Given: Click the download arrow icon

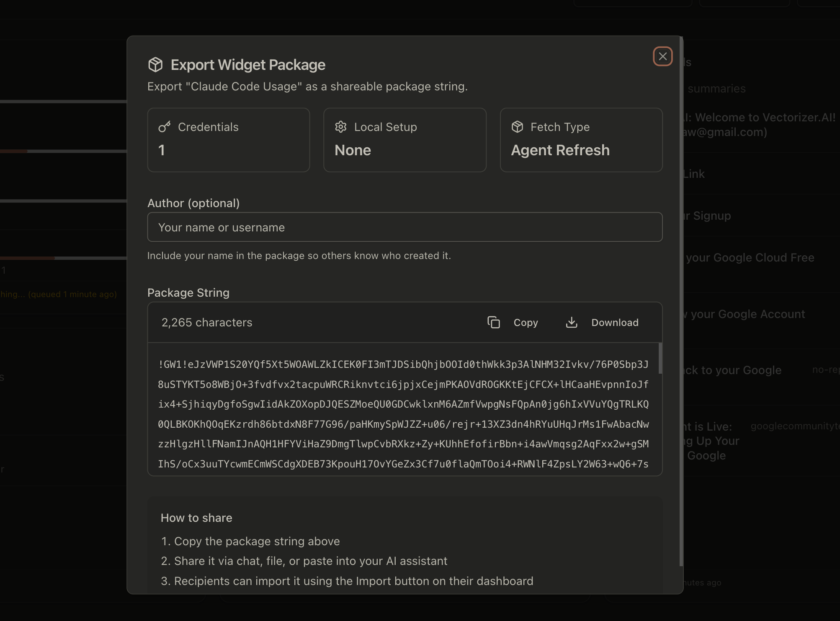Looking at the screenshot, I should [x=572, y=323].
